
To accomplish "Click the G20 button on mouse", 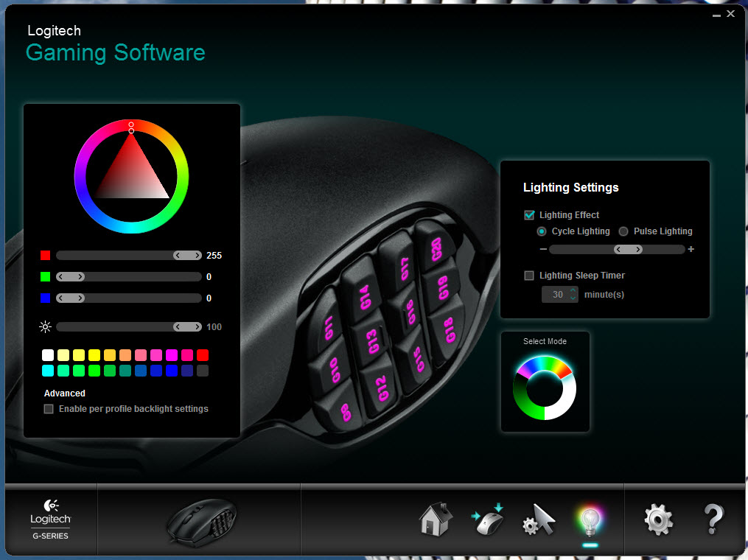I will [435, 248].
